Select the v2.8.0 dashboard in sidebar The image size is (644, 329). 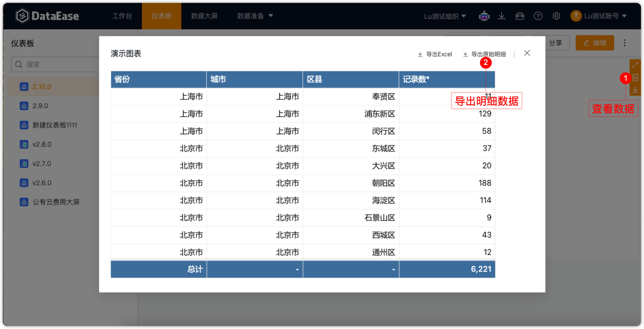point(38,144)
